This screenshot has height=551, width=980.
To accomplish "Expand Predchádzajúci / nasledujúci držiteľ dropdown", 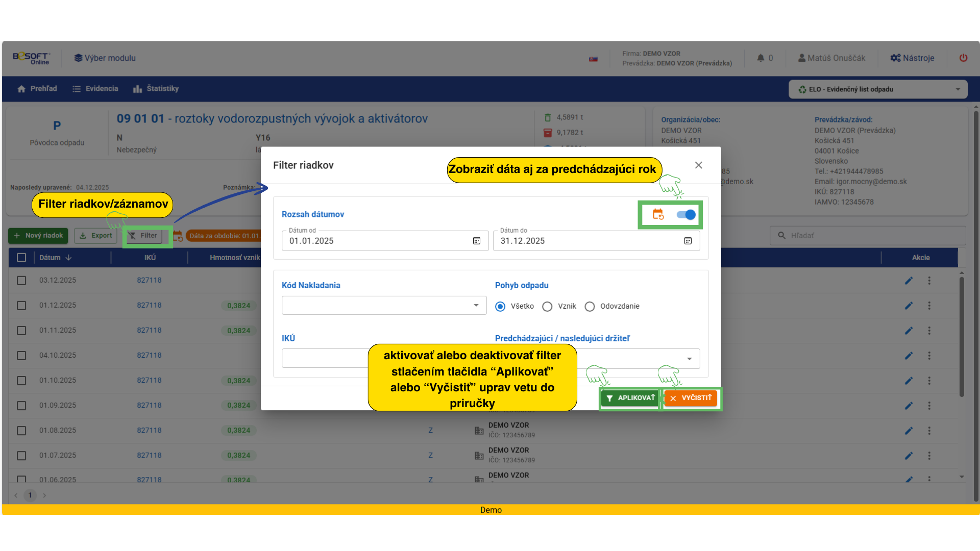I will coord(689,359).
